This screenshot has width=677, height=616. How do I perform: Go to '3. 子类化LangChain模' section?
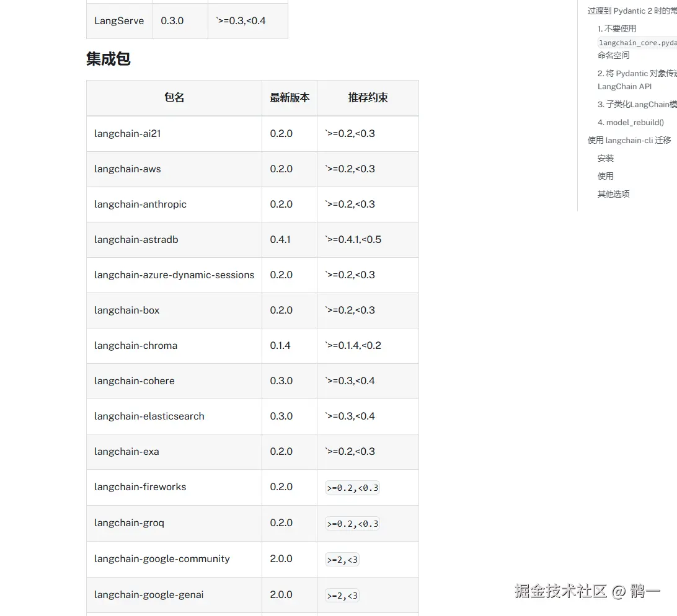coord(637,105)
